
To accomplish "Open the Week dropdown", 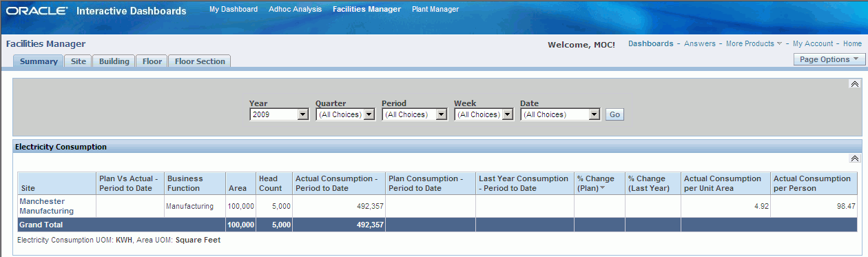I will 484,114.
